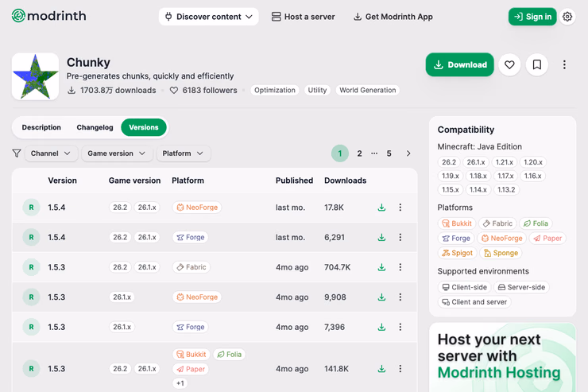Click the 1.16.x compatibility tag

(x=532, y=176)
